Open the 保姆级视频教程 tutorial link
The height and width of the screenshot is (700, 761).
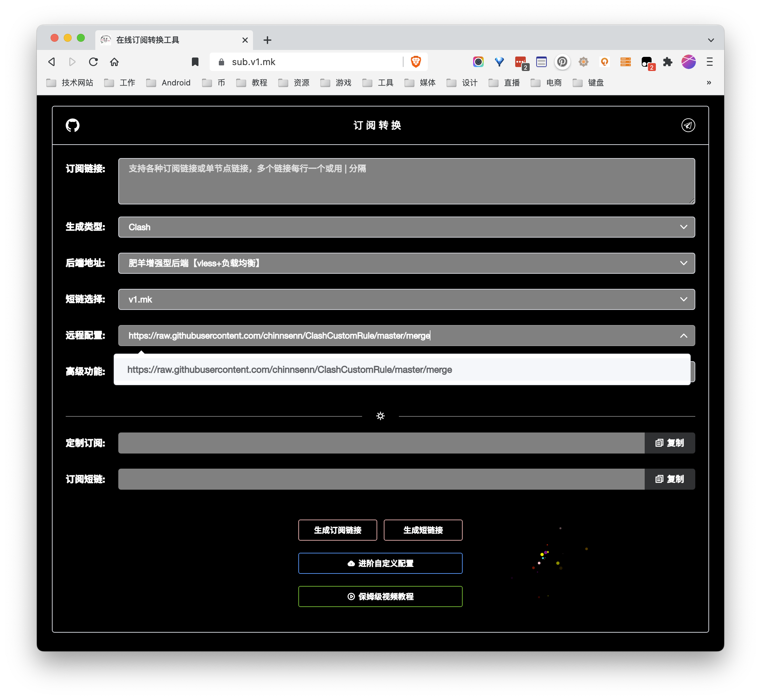pos(380,596)
